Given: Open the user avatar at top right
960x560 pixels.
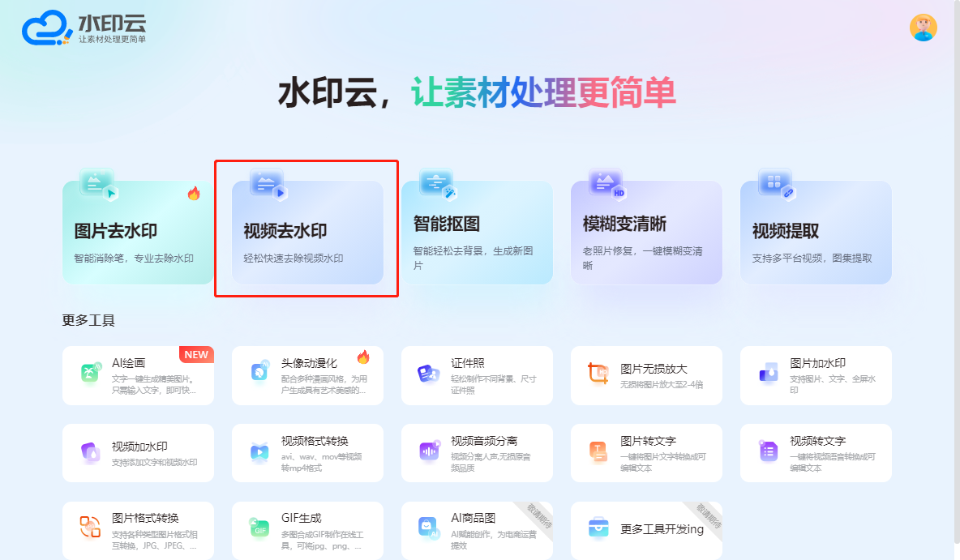Looking at the screenshot, I should click(923, 28).
